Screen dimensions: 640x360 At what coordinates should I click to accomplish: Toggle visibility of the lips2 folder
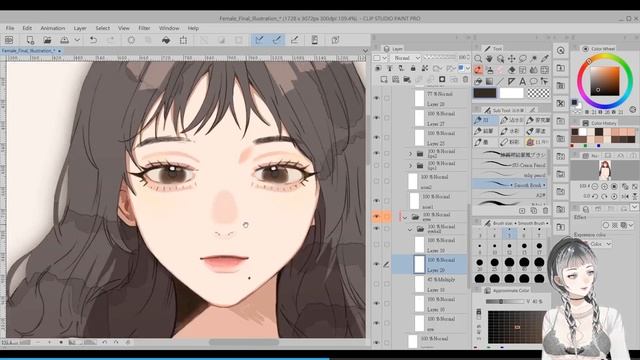[376, 153]
